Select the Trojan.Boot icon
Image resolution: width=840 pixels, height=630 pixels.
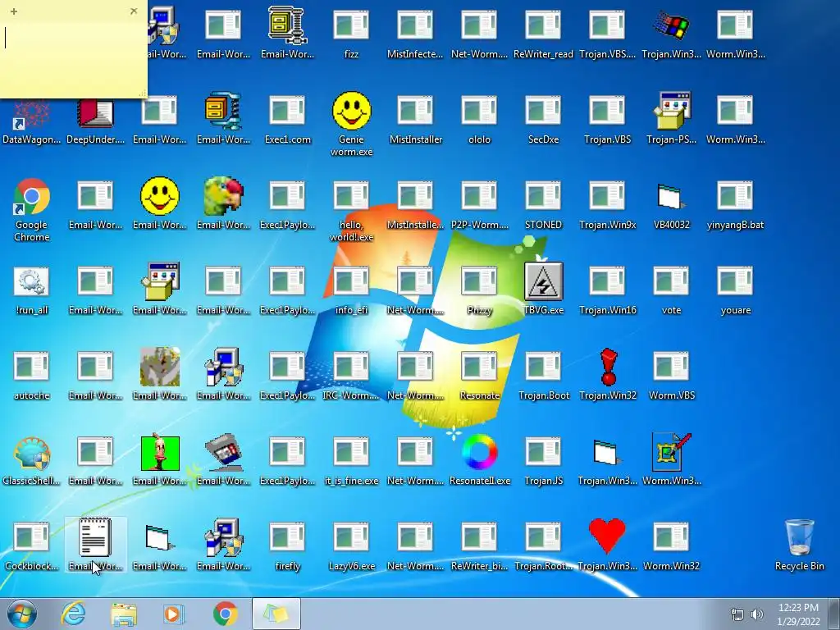pyautogui.click(x=543, y=367)
